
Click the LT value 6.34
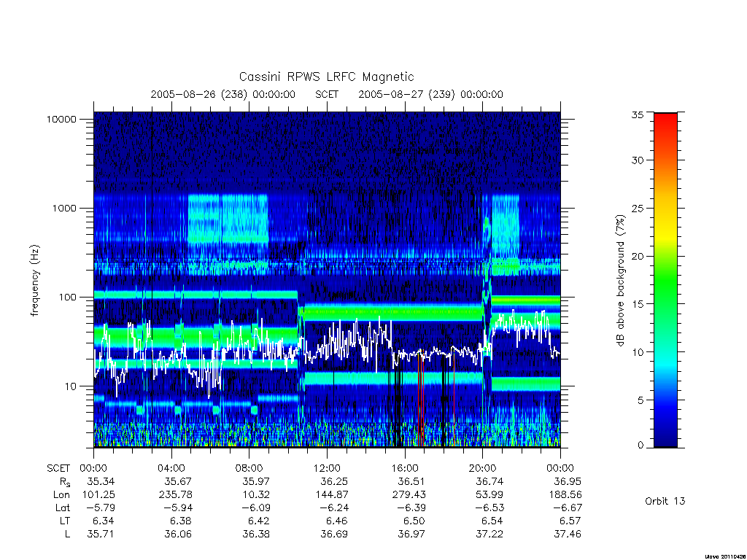pyautogui.click(x=104, y=521)
